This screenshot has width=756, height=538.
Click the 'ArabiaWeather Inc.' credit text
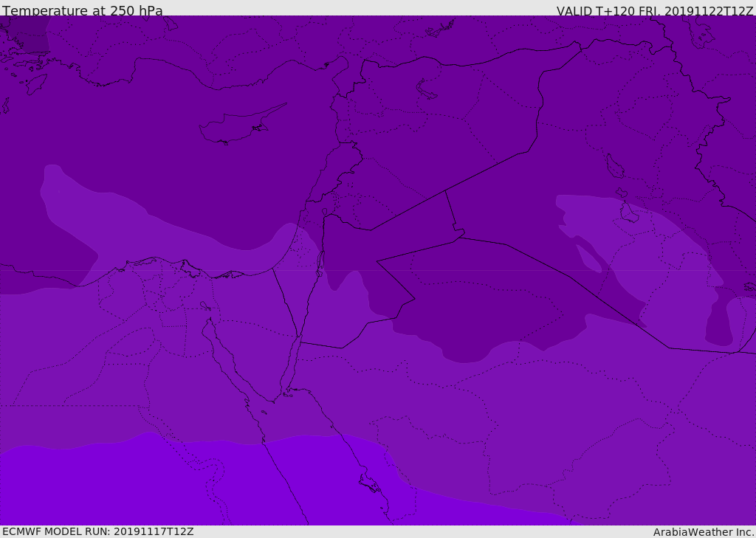click(x=703, y=532)
